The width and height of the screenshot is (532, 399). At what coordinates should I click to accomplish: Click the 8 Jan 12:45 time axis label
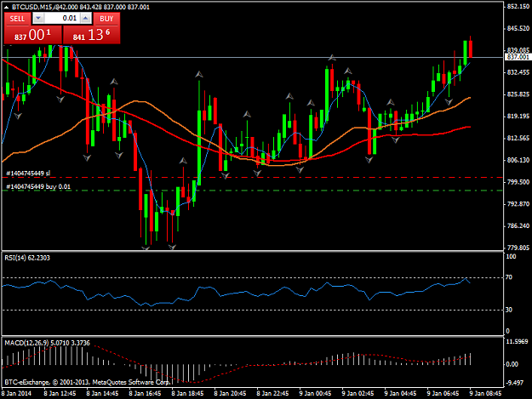click(60, 394)
